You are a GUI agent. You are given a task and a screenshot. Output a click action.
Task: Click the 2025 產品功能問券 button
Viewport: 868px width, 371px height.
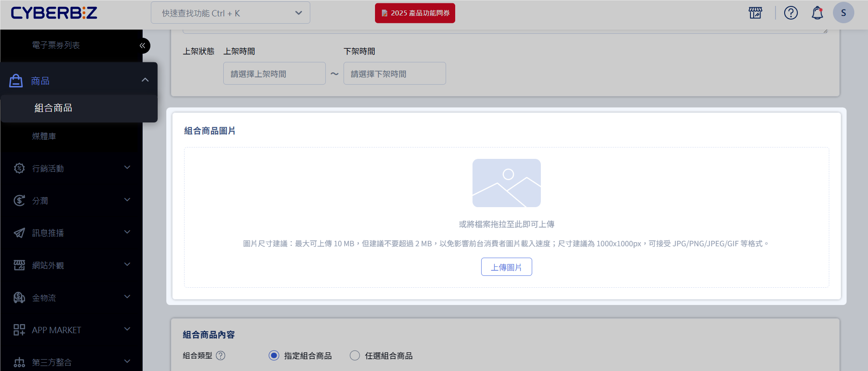pyautogui.click(x=415, y=13)
